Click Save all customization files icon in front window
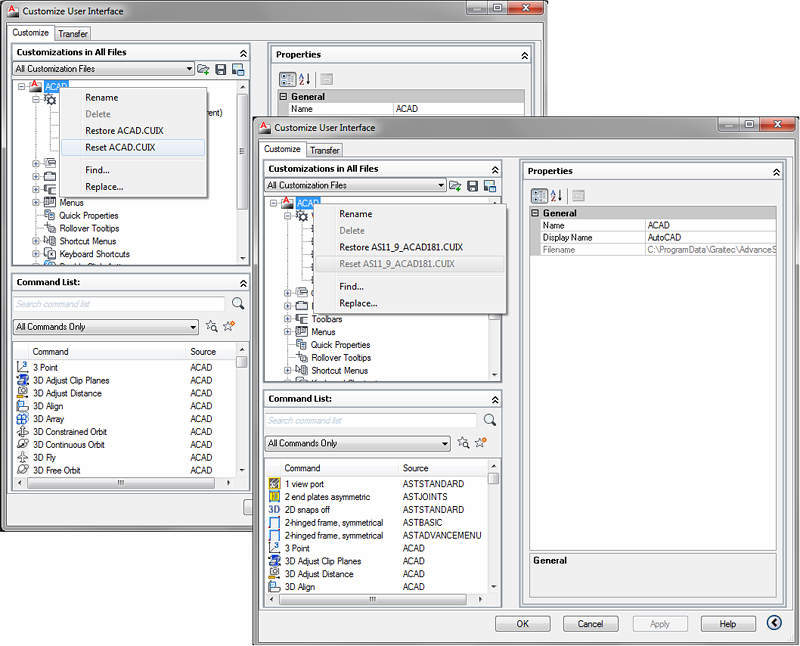 473,186
